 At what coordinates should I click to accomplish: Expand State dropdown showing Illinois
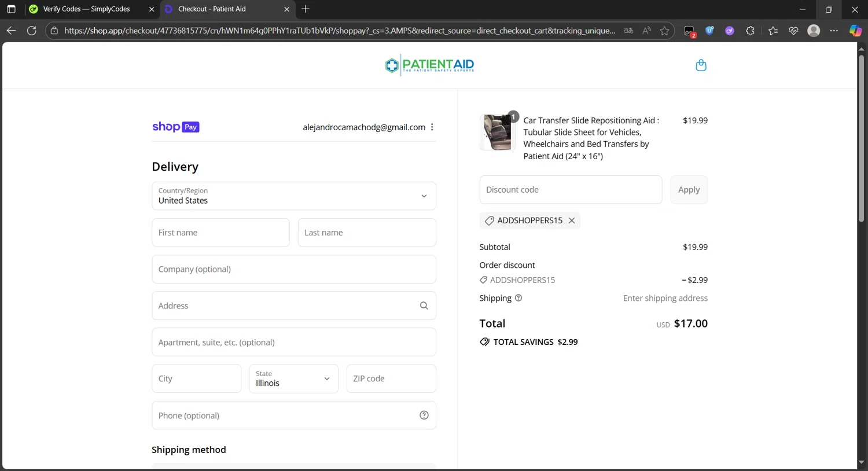[x=294, y=378]
